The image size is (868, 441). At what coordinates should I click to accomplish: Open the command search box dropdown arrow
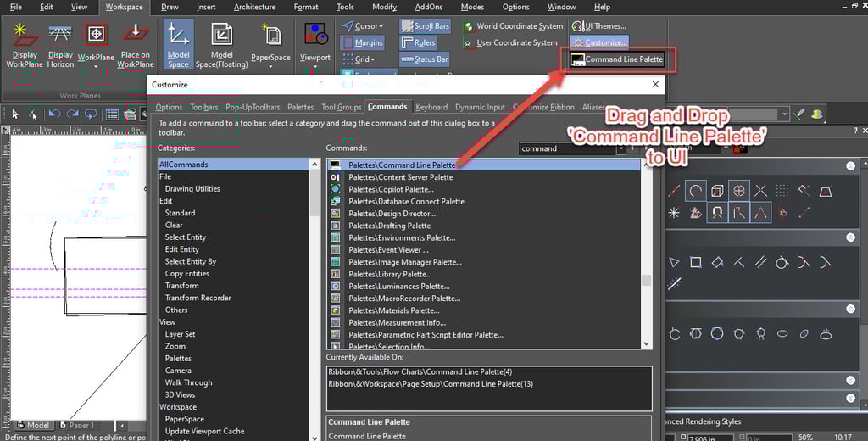(620, 148)
